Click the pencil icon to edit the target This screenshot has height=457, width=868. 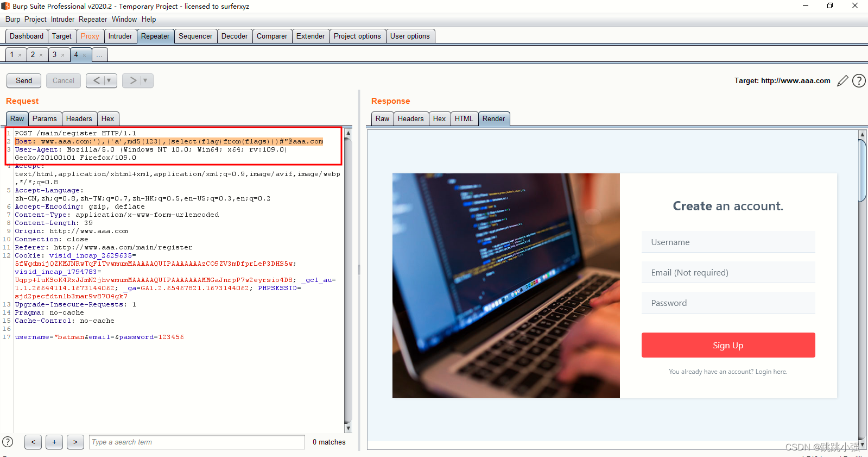pos(842,81)
